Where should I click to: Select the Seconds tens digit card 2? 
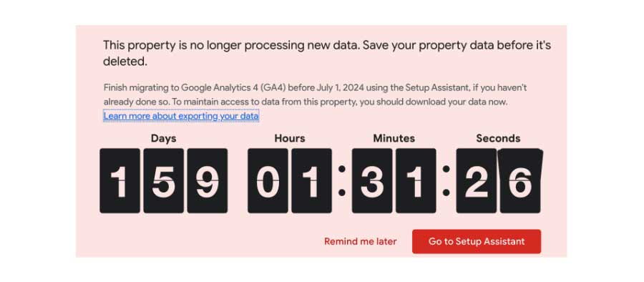[x=477, y=181]
